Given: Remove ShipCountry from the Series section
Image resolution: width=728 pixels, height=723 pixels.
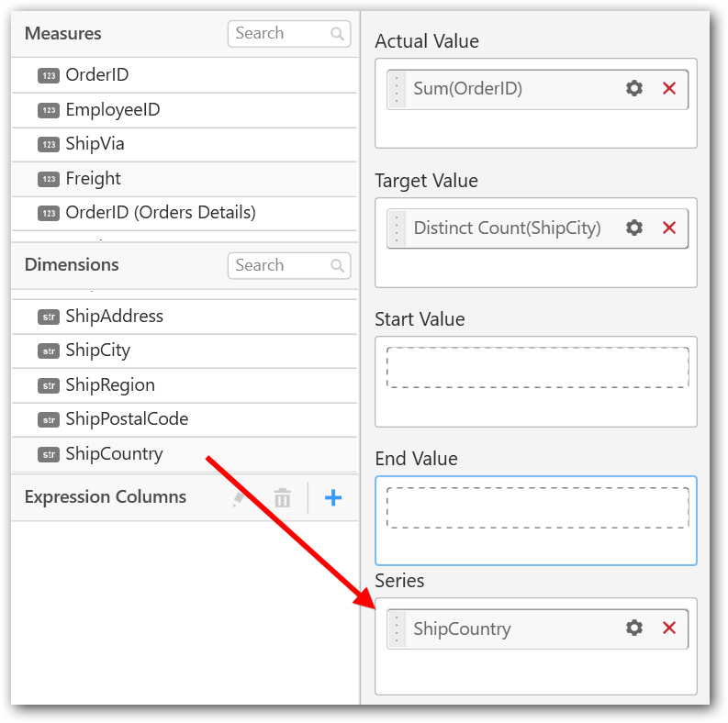Looking at the screenshot, I should point(669,628).
